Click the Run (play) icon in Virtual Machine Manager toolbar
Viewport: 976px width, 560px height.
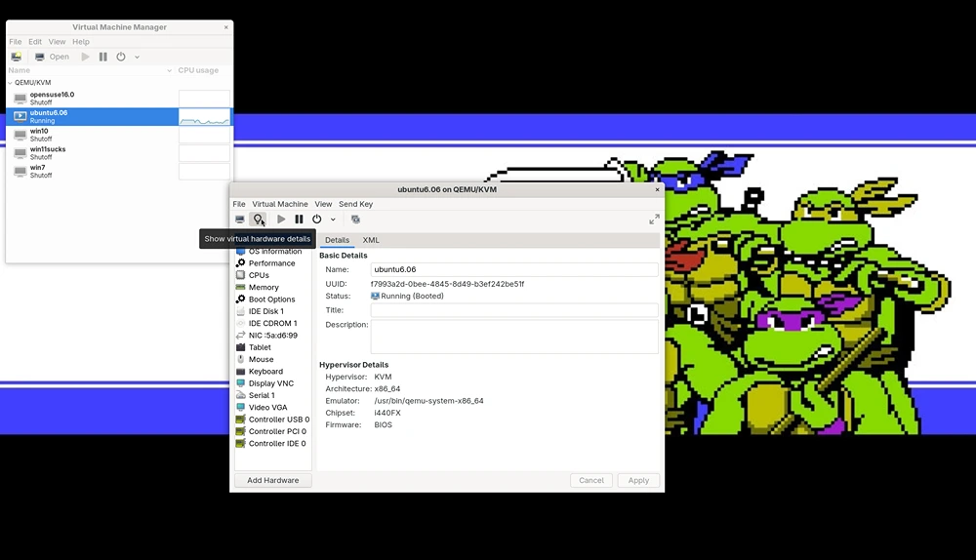coord(85,57)
